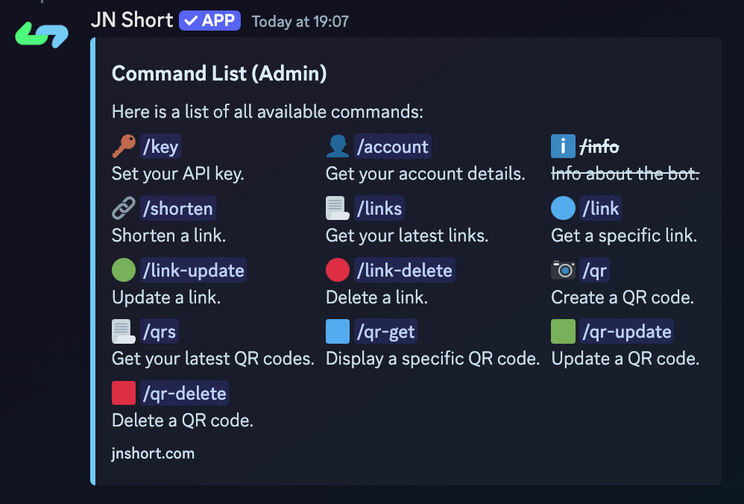Click the verified APP badge
This screenshot has height=504, width=744.
click(210, 19)
